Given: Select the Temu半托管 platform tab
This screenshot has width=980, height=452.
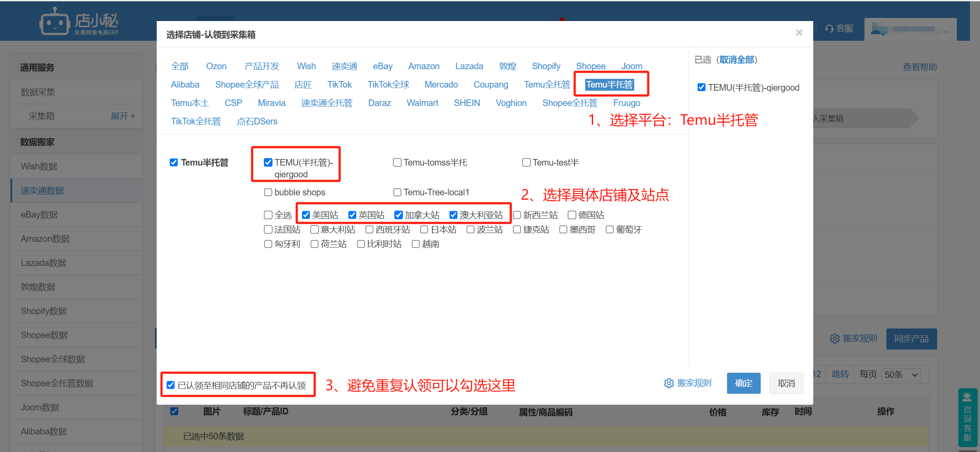Looking at the screenshot, I should pos(610,85).
